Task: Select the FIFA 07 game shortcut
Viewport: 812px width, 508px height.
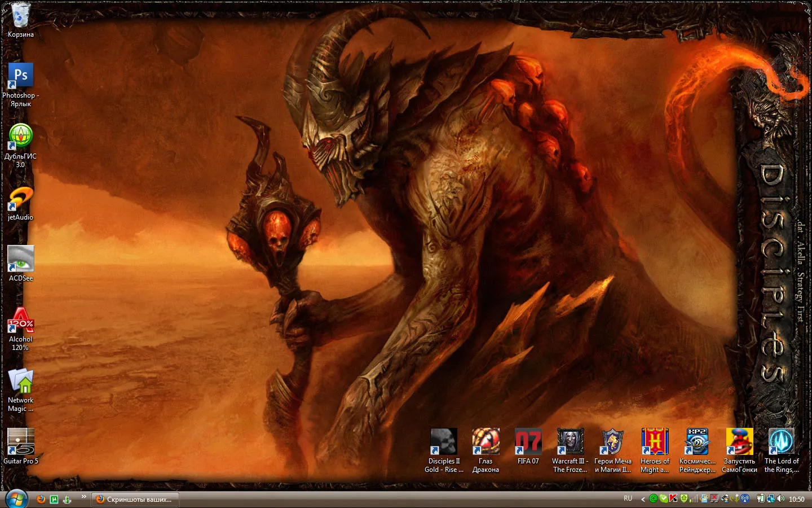Action: (528, 441)
